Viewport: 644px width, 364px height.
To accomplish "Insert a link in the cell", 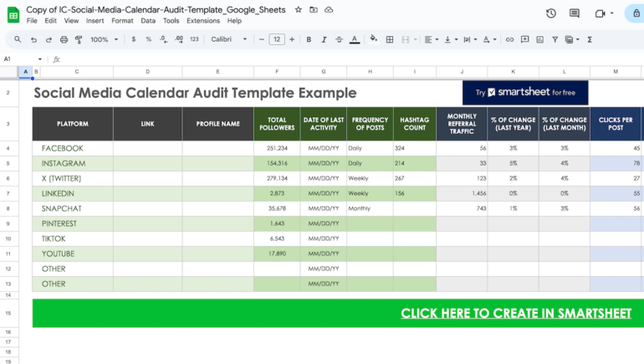I will (x=509, y=39).
